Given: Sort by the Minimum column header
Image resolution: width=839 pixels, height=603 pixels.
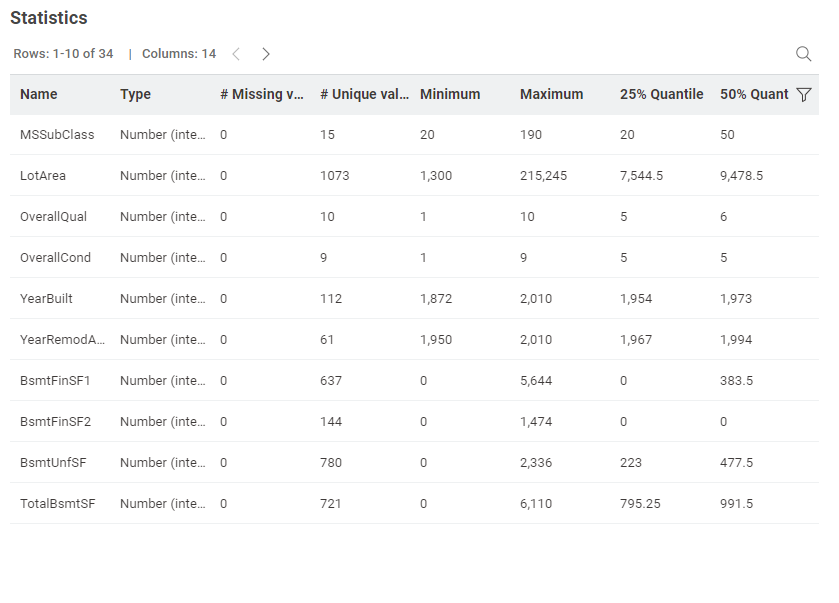Looking at the screenshot, I should point(450,94).
